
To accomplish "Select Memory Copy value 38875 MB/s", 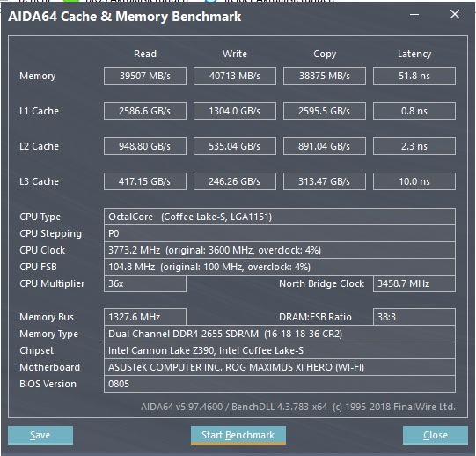I will tap(325, 76).
